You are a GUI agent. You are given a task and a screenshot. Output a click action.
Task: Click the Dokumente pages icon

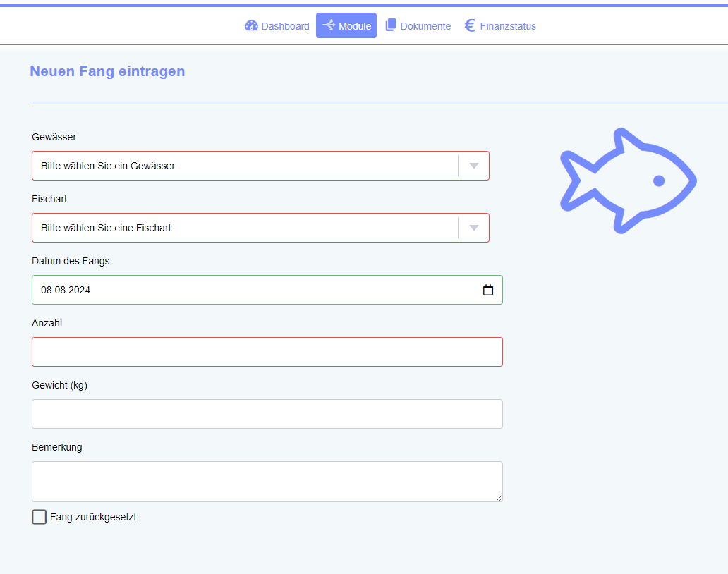pyautogui.click(x=391, y=25)
